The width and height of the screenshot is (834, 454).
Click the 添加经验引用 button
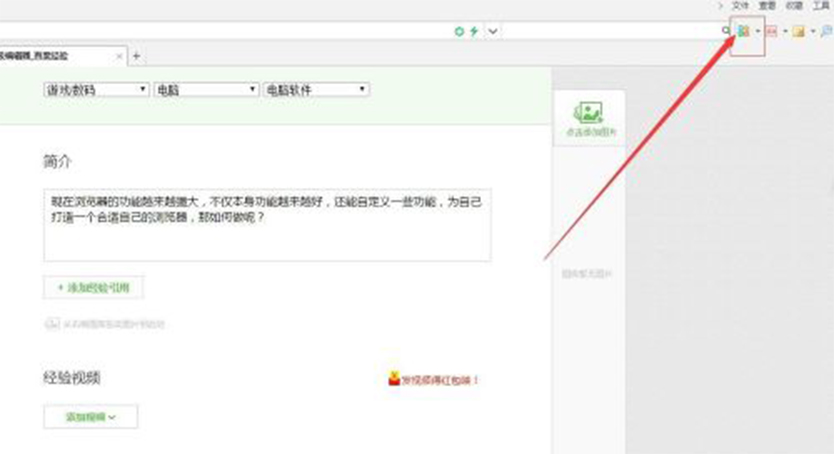click(94, 287)
